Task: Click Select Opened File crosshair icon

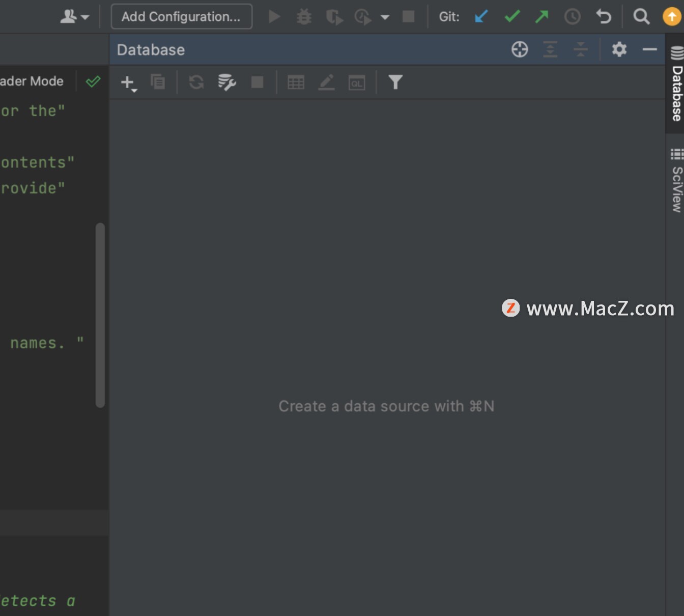Action: (x=520, y=49)
